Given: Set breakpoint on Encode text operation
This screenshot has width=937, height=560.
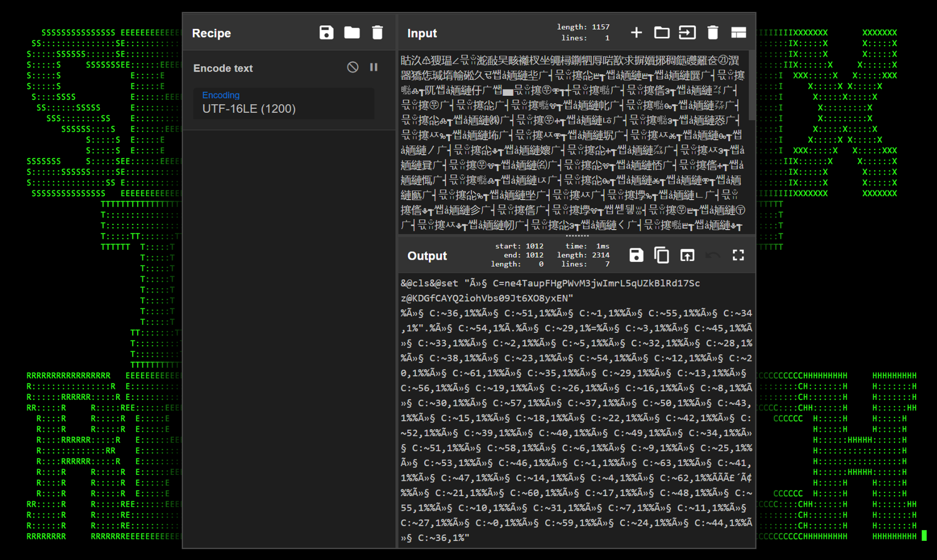Looking at the screenshot, I should (374, 68).
